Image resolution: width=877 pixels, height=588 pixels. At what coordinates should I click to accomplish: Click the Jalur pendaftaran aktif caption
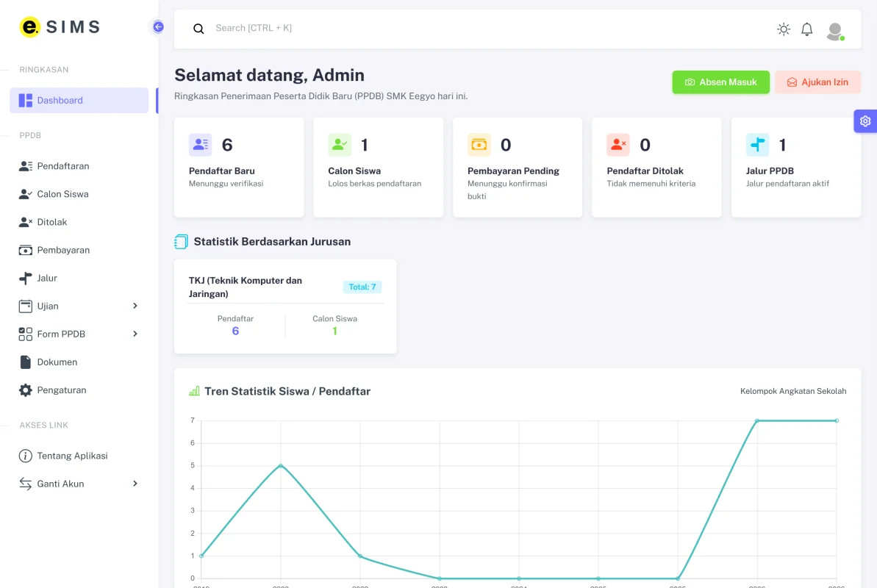pos(787,184)
